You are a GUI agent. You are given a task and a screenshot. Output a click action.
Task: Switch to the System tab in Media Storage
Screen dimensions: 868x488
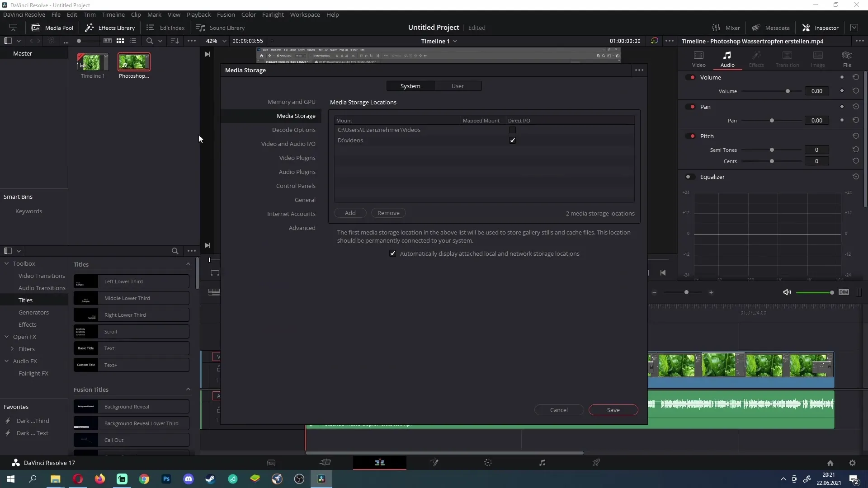click(410, 86)
